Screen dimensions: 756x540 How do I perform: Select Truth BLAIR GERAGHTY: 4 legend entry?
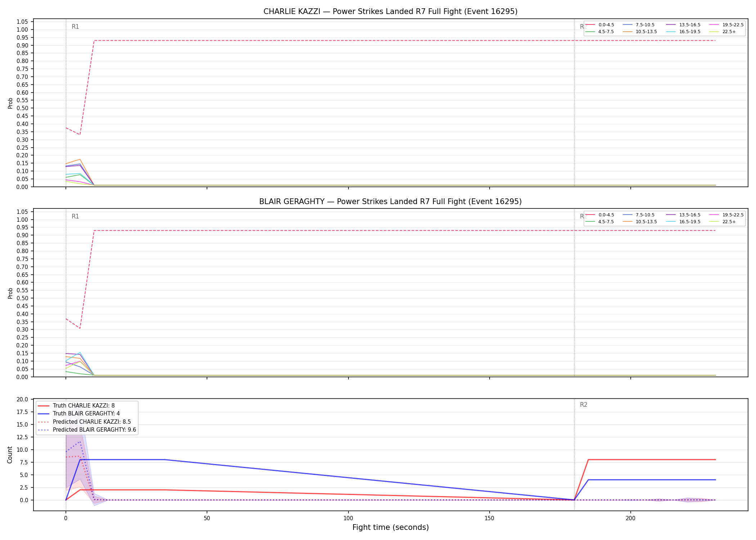tap(79, 414)
